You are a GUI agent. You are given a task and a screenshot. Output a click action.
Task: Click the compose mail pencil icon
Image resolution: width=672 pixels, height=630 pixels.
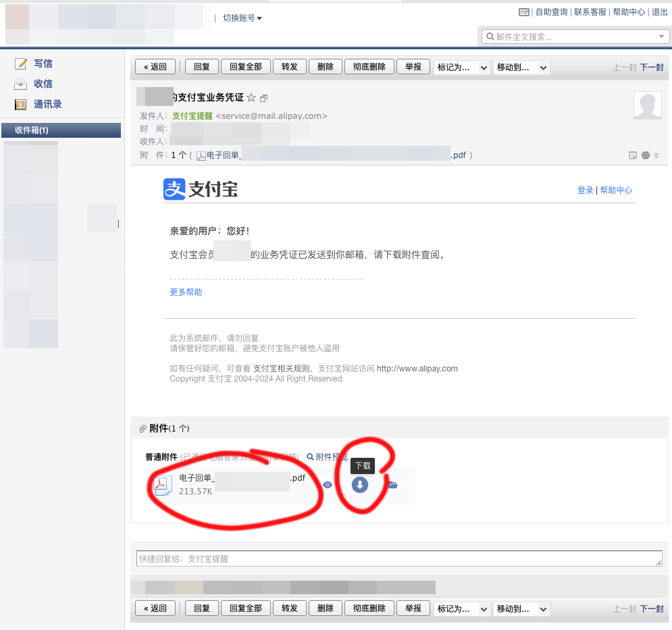(x=20, y=63)
